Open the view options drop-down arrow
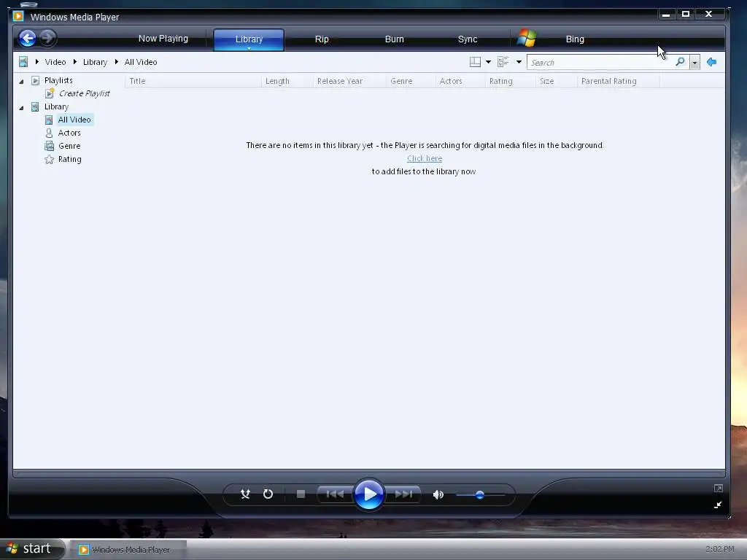The height and width of the screenshot is (560, 747). click(x=519, y=62)
